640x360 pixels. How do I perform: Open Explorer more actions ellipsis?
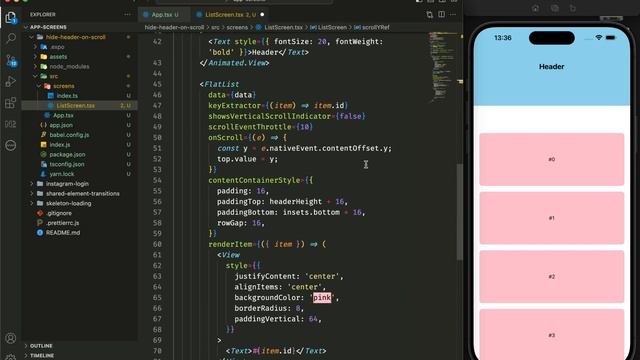point(127,14)
